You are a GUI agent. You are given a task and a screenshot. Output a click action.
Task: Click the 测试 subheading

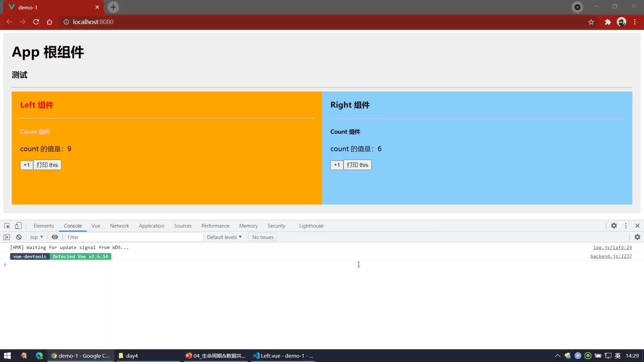point(20,75)
